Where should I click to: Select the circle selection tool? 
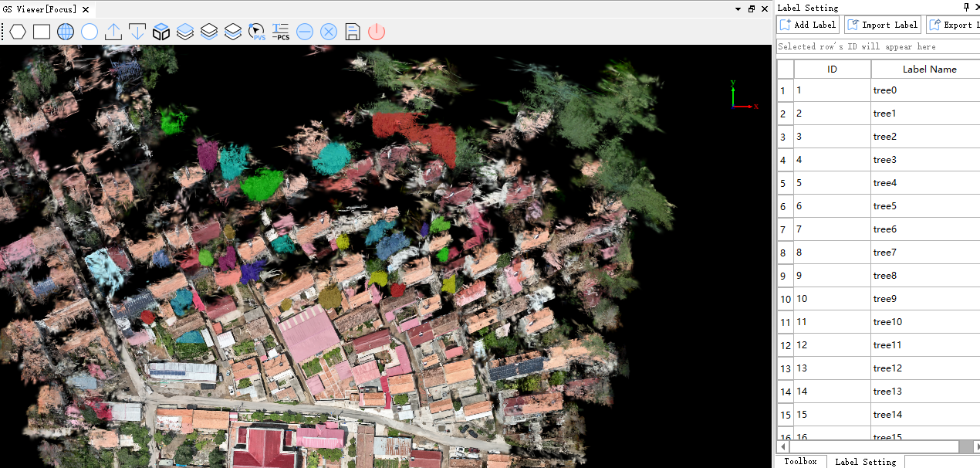coord(89,32)
